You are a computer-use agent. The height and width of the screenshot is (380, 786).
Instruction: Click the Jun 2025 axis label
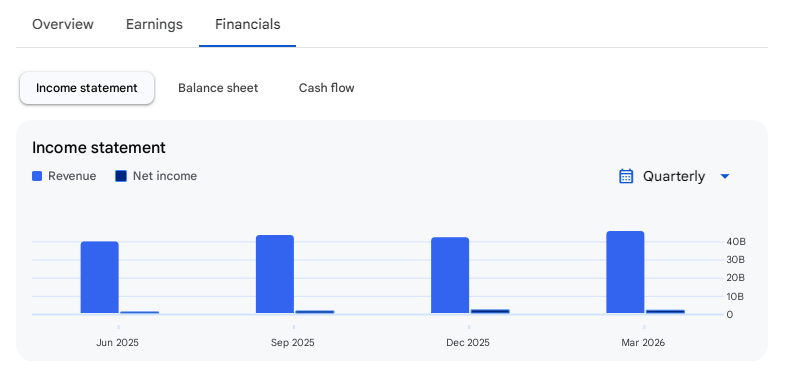(117, 343)
